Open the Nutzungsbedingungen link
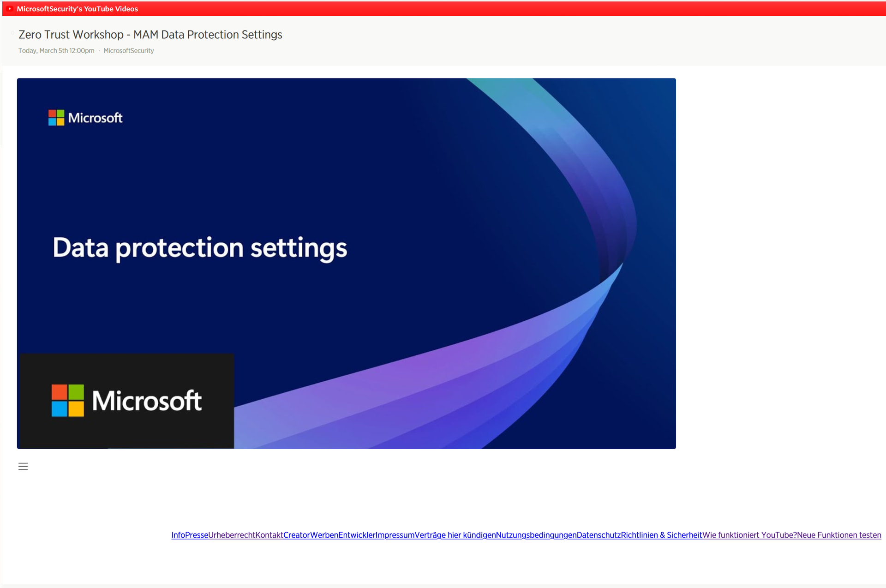The width and height of the screenshot is (886, 588). point(536,535)
